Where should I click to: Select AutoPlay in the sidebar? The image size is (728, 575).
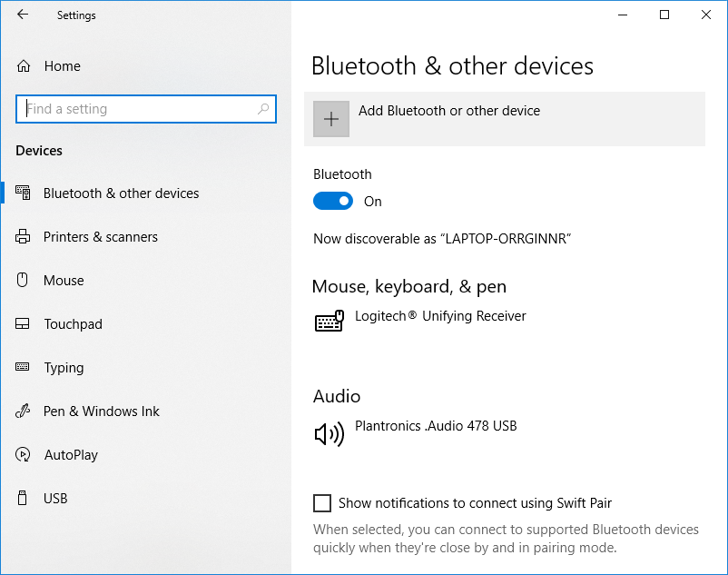[71, 455]
